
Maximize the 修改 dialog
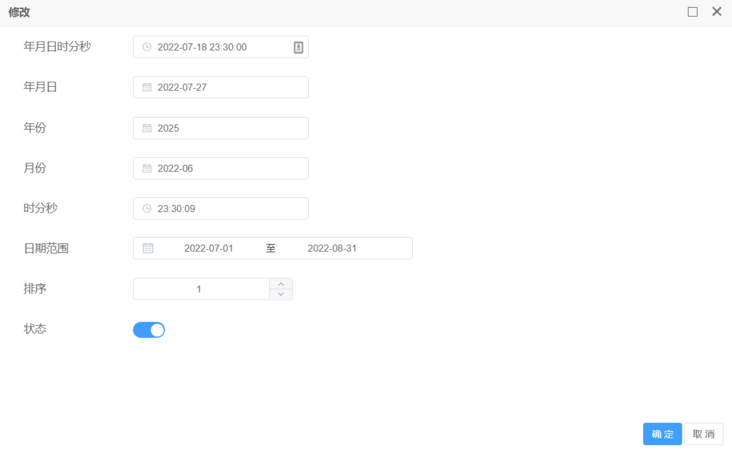coord(692,12)
